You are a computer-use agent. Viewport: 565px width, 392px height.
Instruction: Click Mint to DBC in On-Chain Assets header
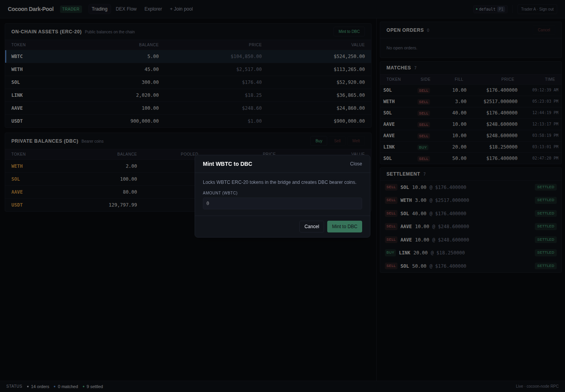tap(349, 31)
